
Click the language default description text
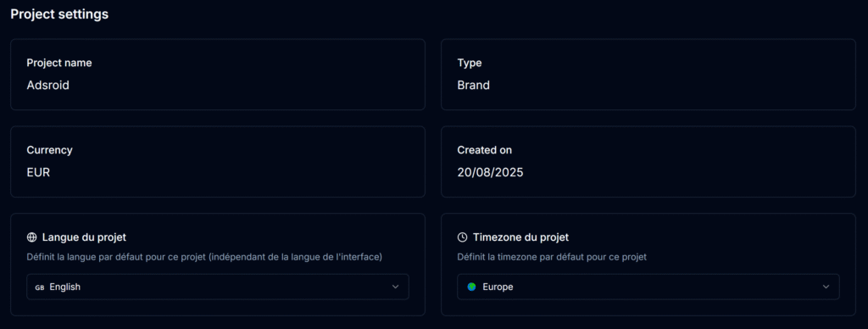[204, 258]
